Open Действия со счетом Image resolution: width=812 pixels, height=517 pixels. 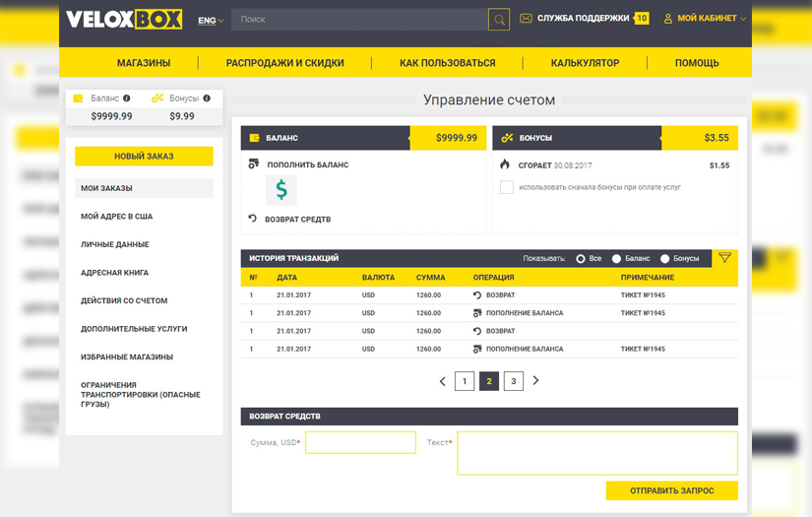click(x=124, y=300)
